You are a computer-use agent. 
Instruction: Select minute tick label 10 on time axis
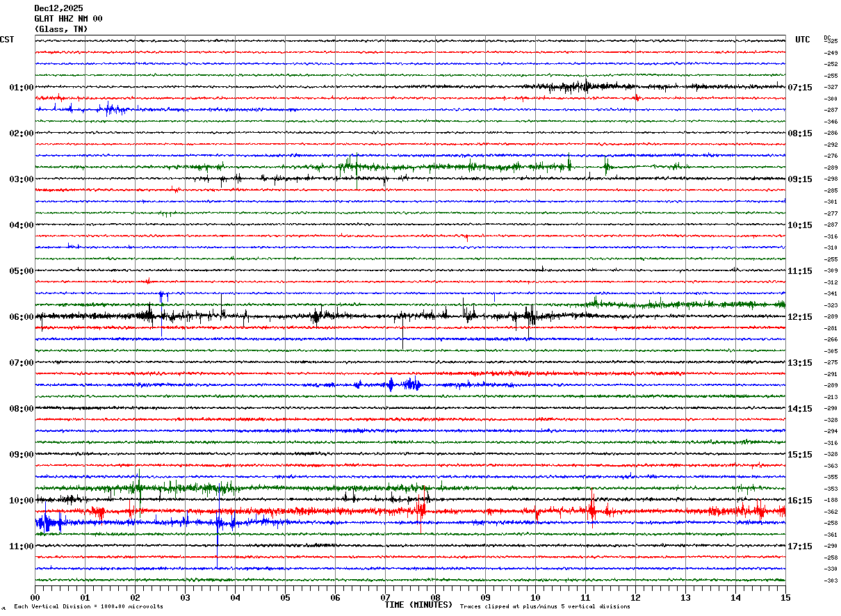coord(535,597)
